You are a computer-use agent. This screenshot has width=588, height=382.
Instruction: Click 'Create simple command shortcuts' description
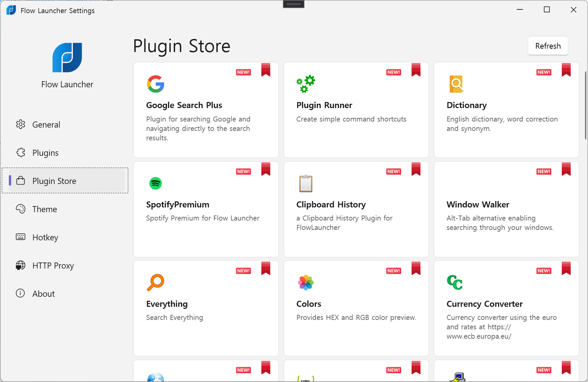(351, 119)
